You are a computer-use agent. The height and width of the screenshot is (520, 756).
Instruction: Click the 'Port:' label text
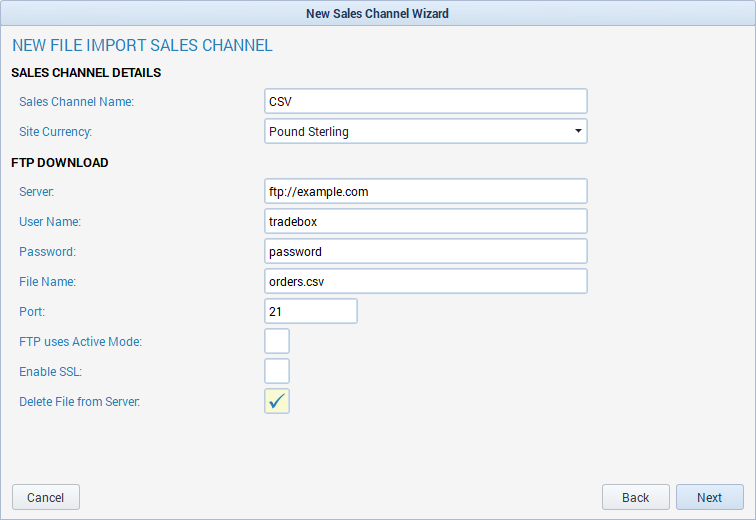(32, 311)
